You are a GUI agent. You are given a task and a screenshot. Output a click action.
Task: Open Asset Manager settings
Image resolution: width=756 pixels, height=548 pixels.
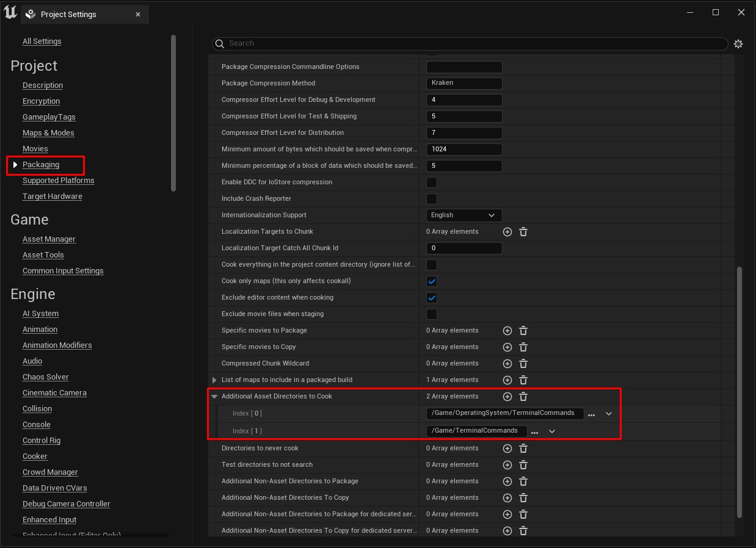[49, 239]
